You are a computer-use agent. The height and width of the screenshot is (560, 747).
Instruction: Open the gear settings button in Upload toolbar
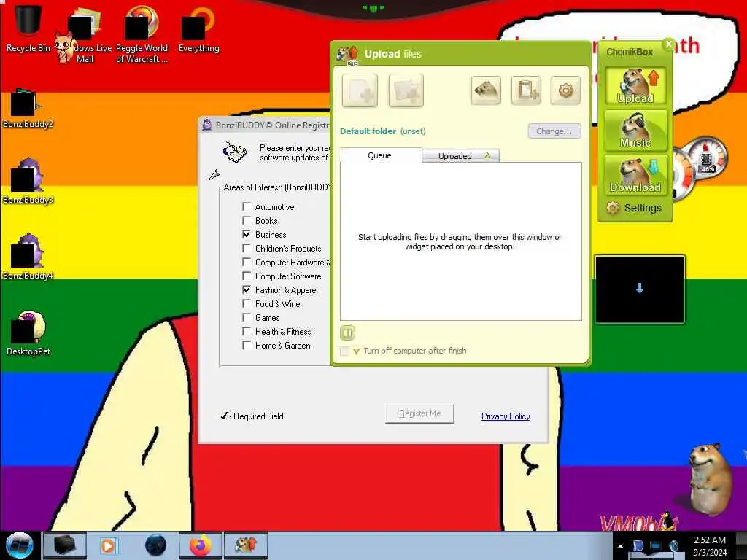(x=565, y=90)
